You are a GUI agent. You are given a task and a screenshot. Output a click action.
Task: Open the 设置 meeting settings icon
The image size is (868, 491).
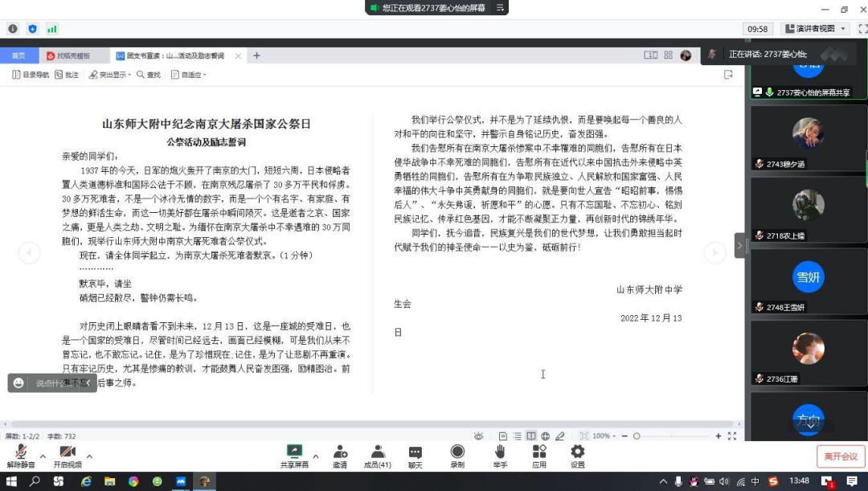click(x=577, y=454)
